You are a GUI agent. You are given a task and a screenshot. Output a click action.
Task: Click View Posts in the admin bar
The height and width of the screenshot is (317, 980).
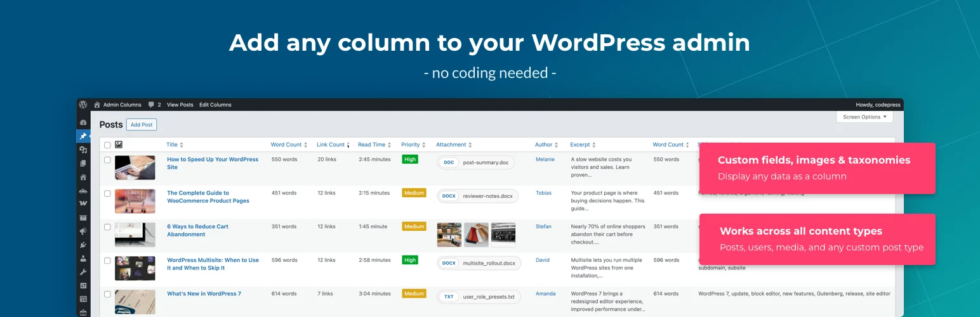[x=180, y=105]
